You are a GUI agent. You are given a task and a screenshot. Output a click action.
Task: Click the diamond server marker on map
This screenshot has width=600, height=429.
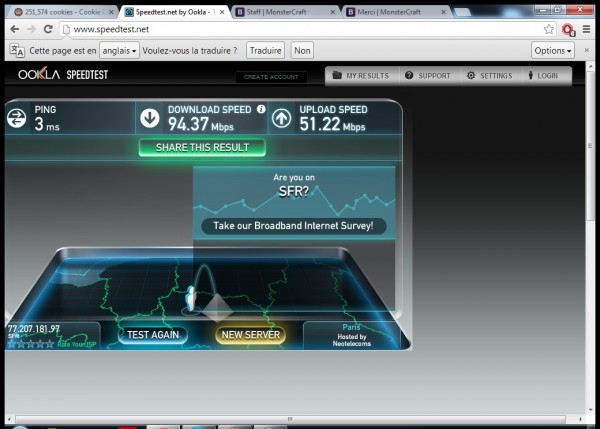point(217,307)
